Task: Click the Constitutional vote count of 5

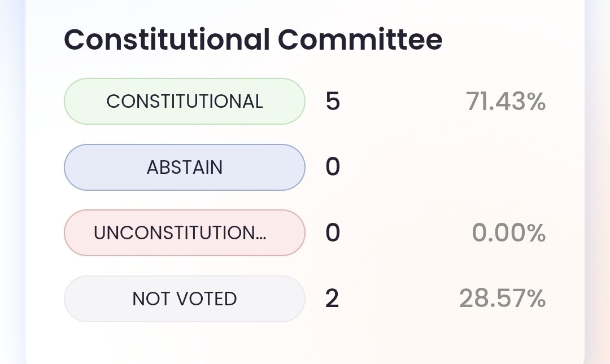Action: [333, 102]
